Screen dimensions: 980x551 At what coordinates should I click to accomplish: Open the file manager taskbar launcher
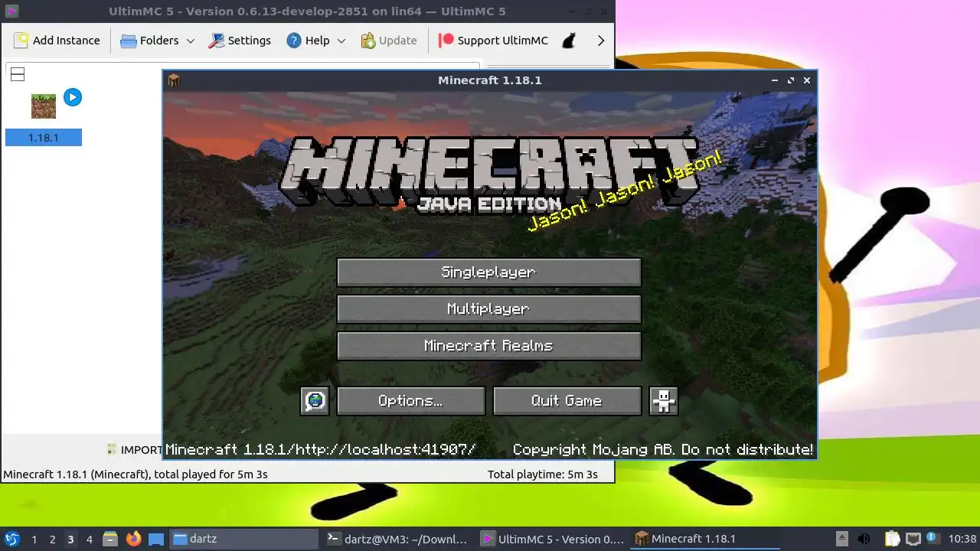110,540
